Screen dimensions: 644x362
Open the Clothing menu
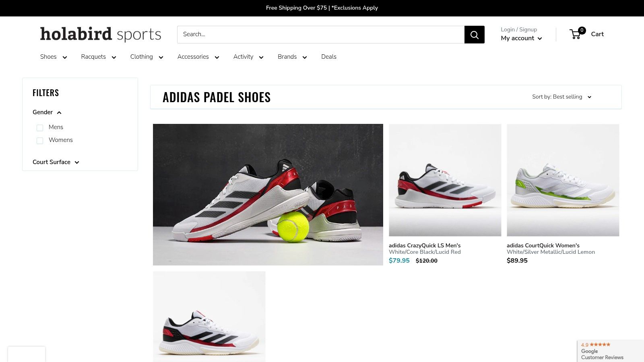(147, 57)
